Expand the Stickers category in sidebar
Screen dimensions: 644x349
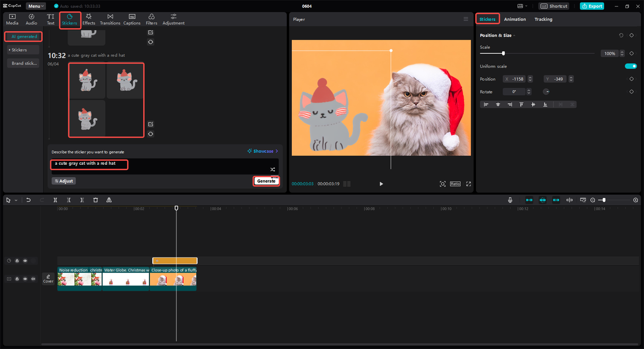(23, 50)
